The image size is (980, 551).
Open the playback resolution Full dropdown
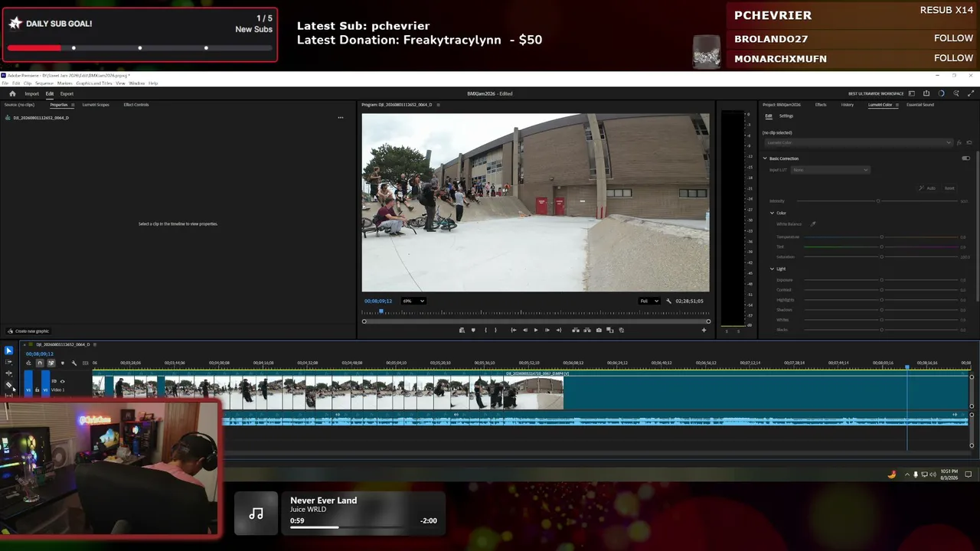click(x=649, y=301)
